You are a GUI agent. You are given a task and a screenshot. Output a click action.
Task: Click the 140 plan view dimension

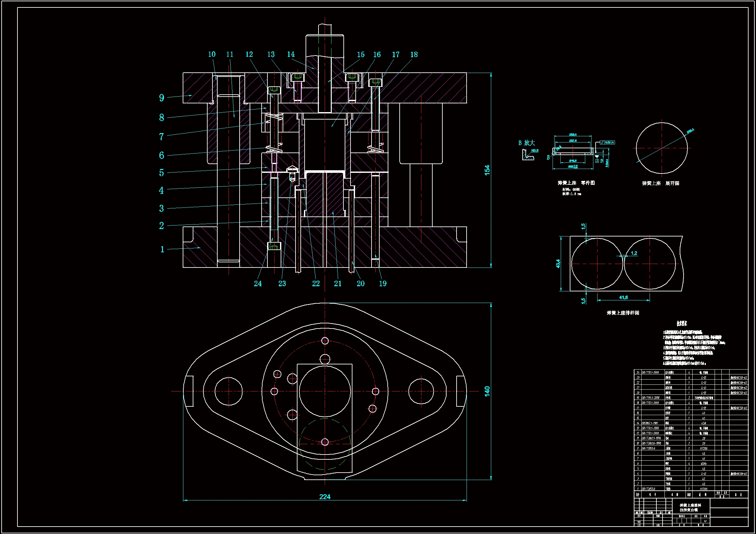[487, 391]
